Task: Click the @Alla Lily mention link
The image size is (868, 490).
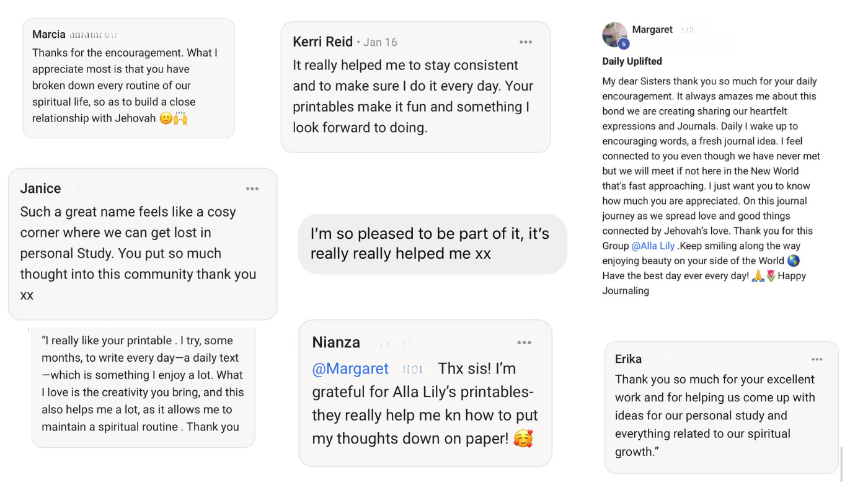Action: tap(653, 246)
